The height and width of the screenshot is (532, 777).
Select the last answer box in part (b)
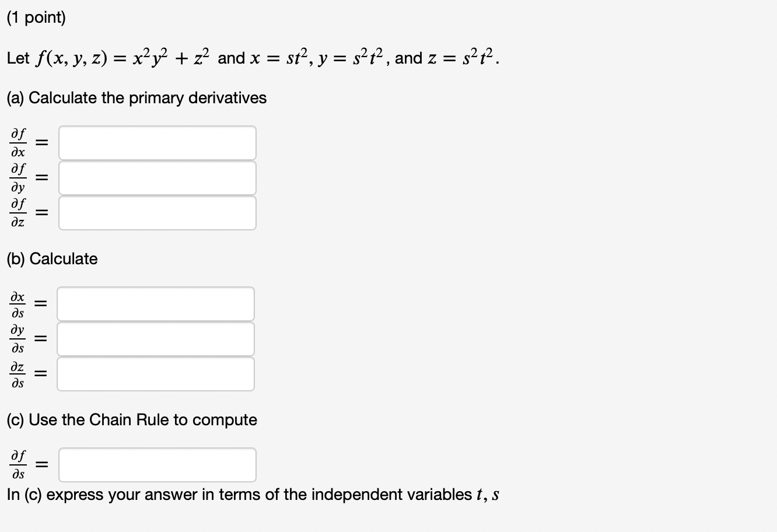coord(156,373)
